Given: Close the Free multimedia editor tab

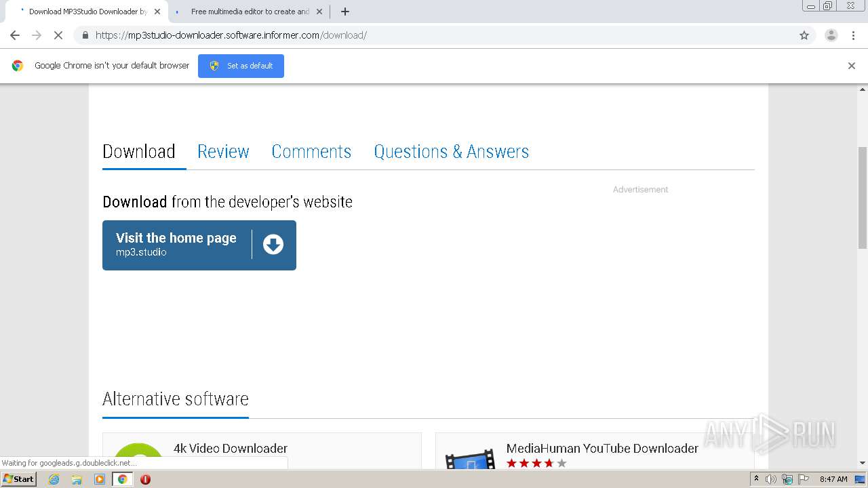Looking at the screenshot, I should tap(319, 12).
